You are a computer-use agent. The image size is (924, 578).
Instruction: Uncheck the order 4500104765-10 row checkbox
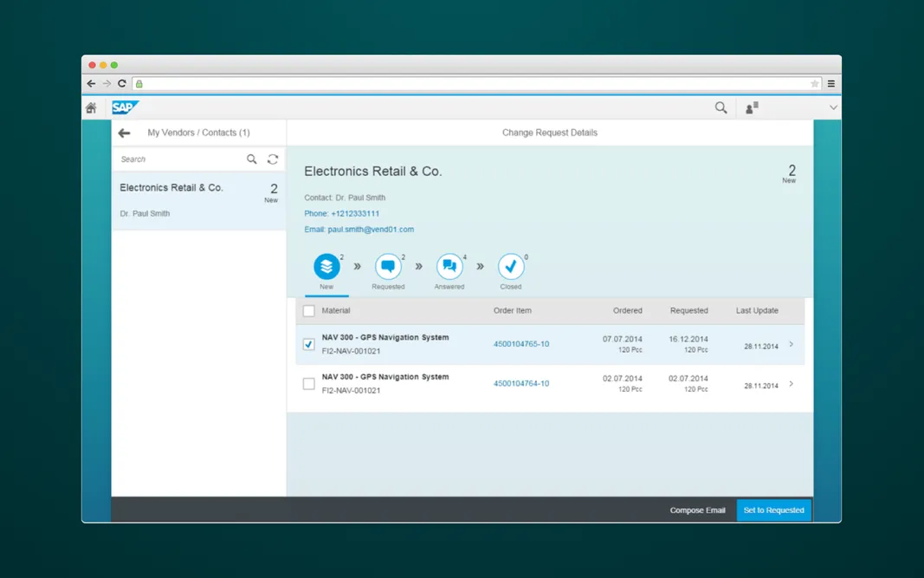click(x=309, y=344)
